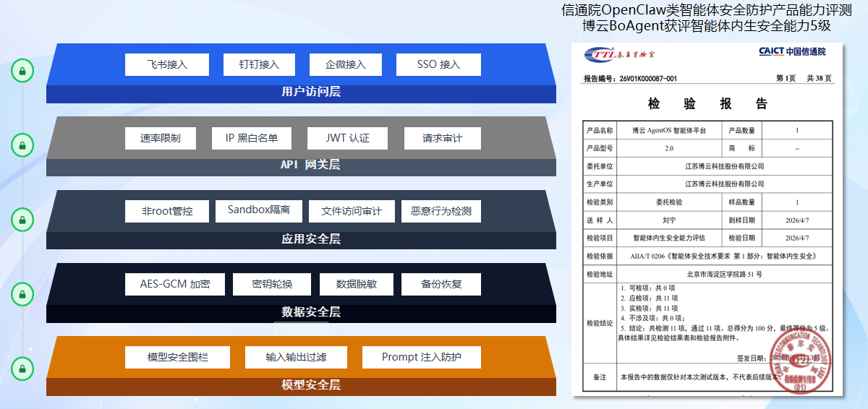Image resolution: width=868 pixels, height=409 pixels.
Task: Click the conclusion line 实检项：共 11 项
Action: point(649,308)
